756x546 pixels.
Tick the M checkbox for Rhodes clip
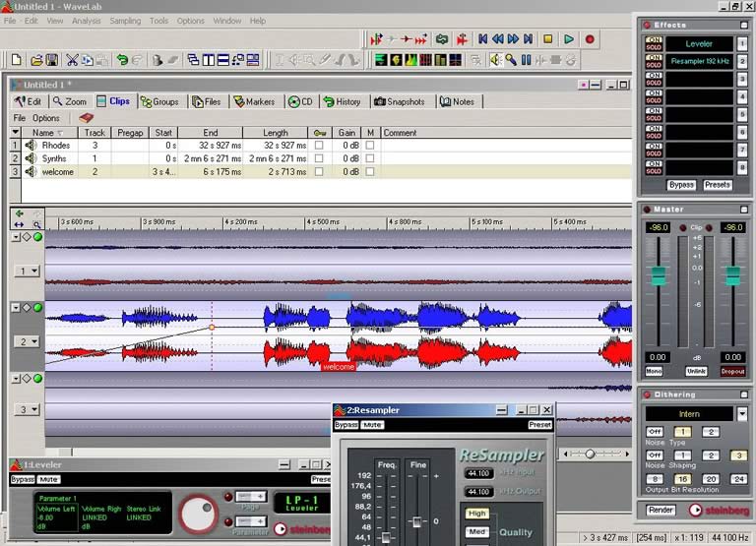tap(370, 145)
